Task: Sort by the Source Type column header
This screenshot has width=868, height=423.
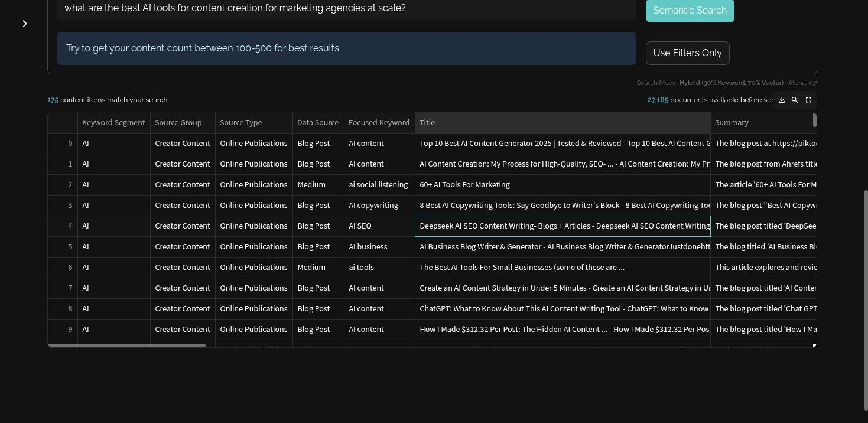Action: pyautogui.click(x=253, y=123)
